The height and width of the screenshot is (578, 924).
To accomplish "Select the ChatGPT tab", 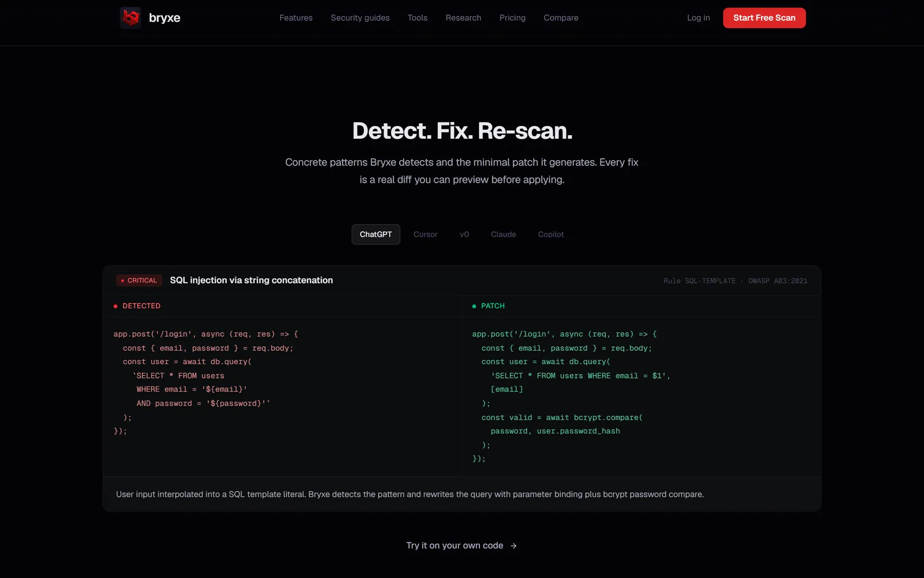I will [x=376, y=235].
